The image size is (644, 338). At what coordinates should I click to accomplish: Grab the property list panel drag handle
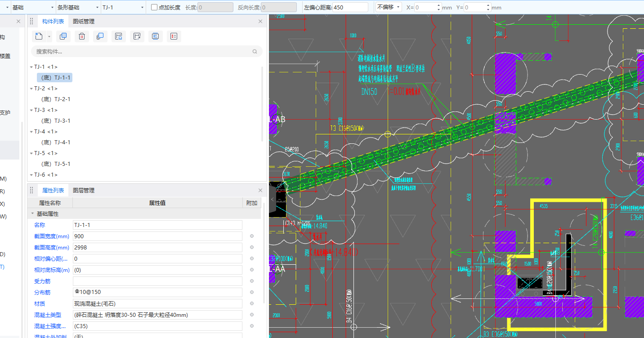(x=31, y=190)
